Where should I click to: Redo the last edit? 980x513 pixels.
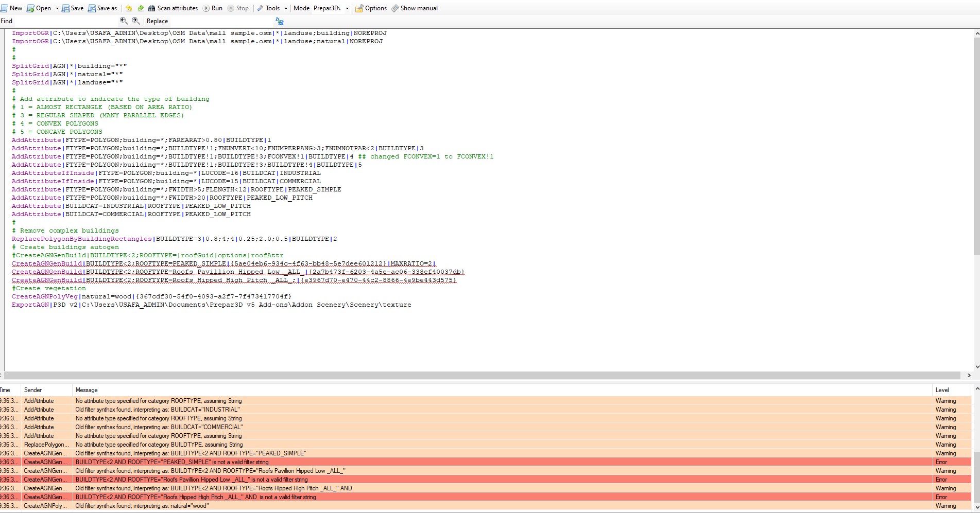[x=140, y=8]
